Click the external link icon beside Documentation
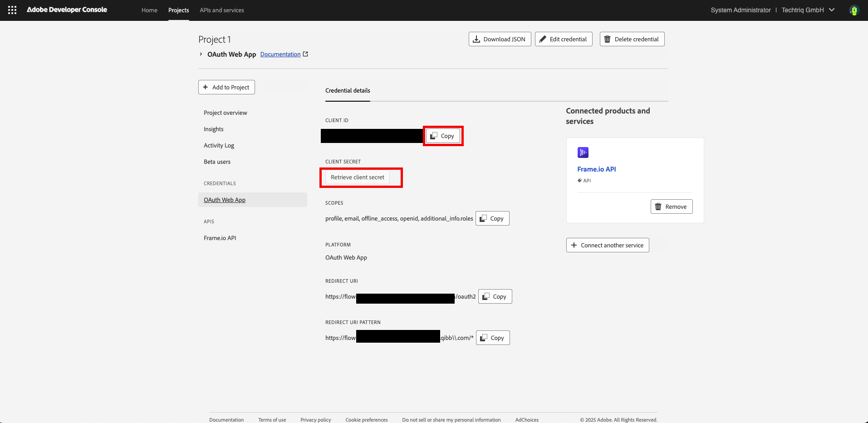Screen dimensions: 868x423 [x=305, y=54]
